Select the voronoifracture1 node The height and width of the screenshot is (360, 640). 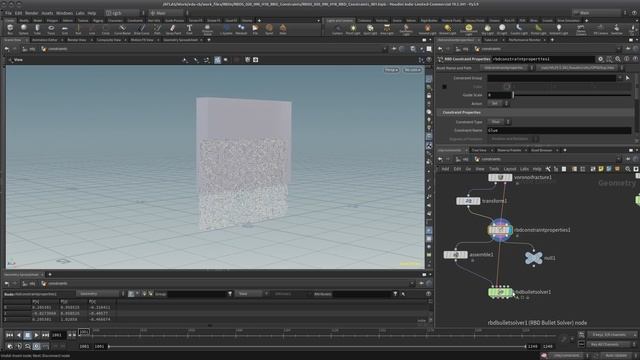coord(500,178)
